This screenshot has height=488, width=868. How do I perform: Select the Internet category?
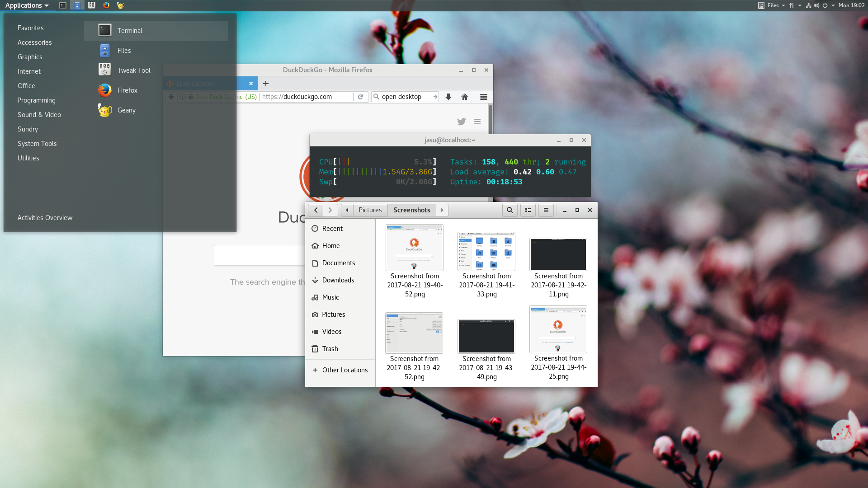(x=29, y=71)
